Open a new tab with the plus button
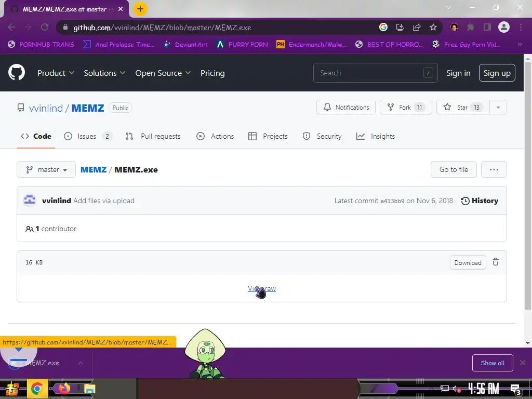The height and width of the screenshot is (399, 532). pos(140,9)
